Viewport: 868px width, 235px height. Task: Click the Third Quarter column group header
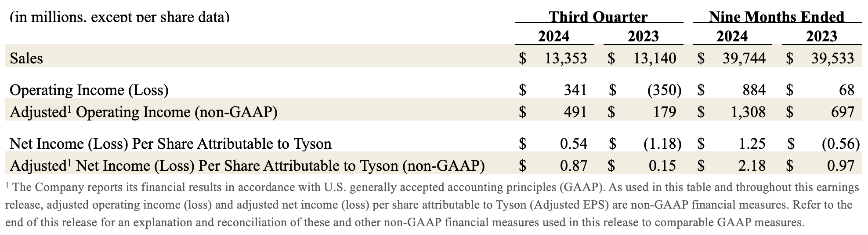coord(598,17)
